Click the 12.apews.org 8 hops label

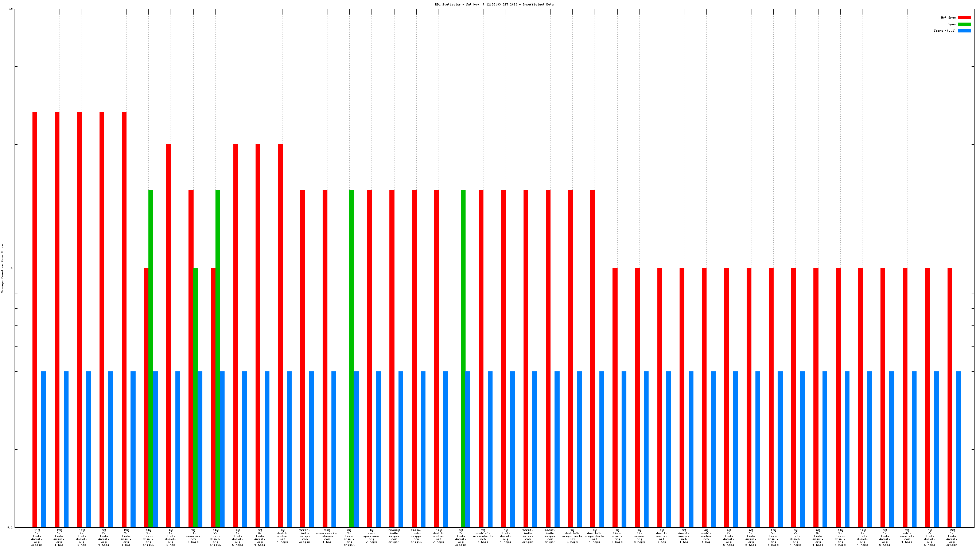639,536
